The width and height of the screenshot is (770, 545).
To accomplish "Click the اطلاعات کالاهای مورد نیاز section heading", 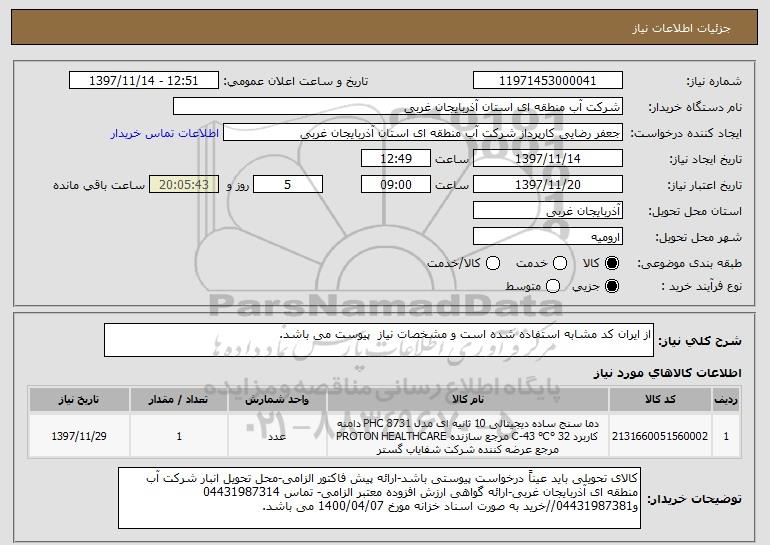I will point(667,373).
